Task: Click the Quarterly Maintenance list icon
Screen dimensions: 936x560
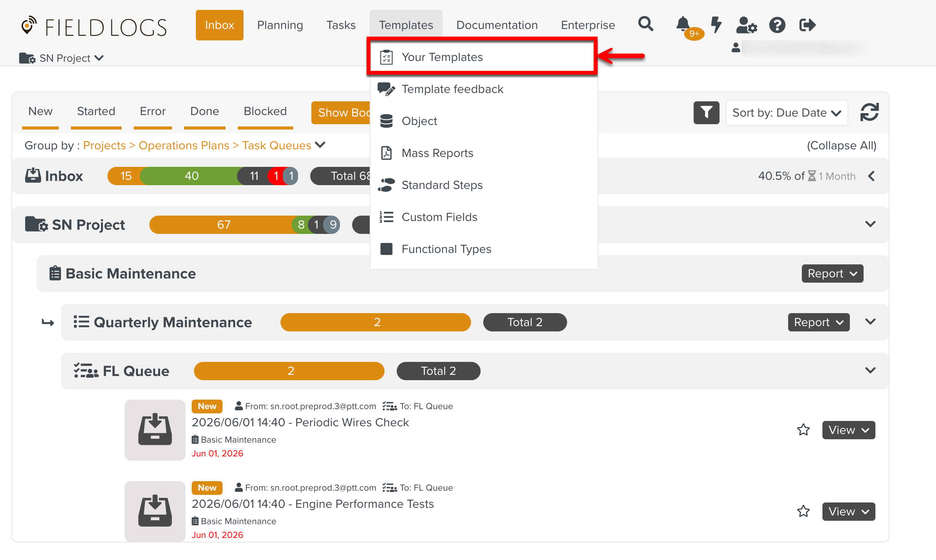Action: tap(81, 322)
